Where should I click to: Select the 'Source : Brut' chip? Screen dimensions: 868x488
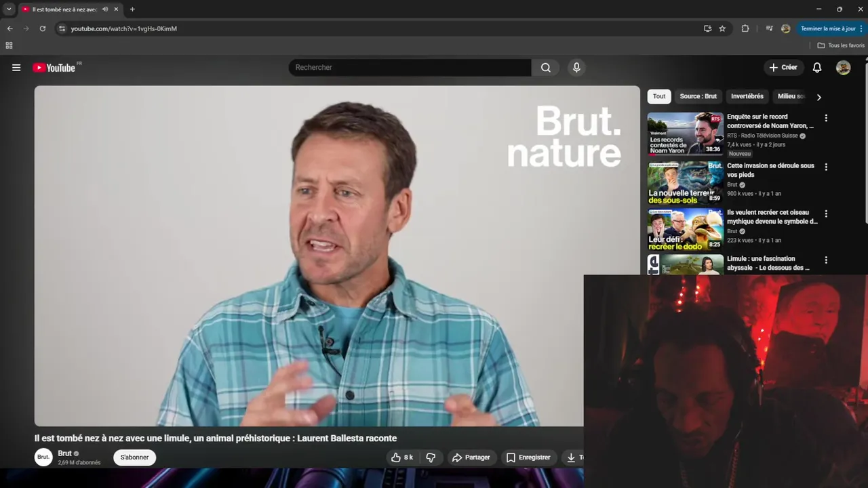[x=698, y=96]
